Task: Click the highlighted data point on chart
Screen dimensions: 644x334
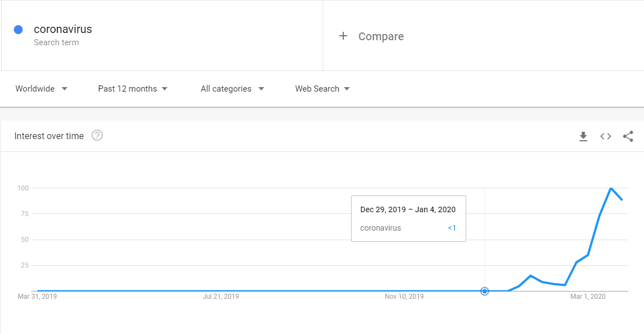Action: pos(485,291)
